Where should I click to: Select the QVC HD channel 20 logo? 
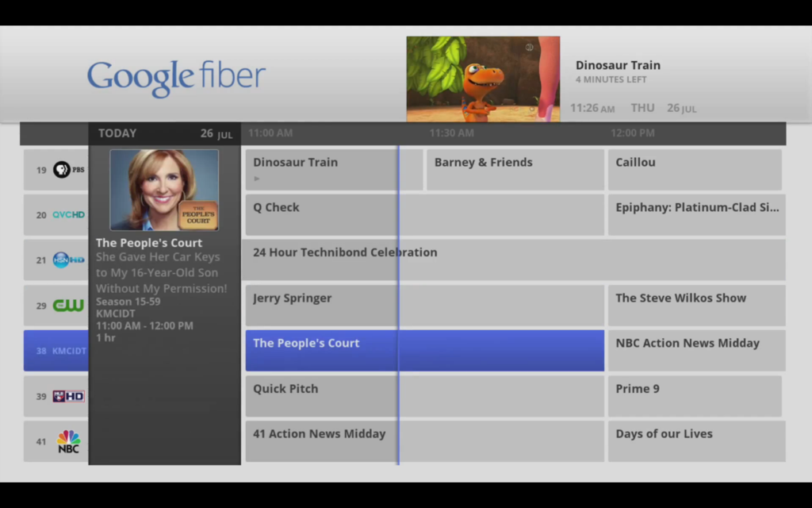[x=68, y=215]
